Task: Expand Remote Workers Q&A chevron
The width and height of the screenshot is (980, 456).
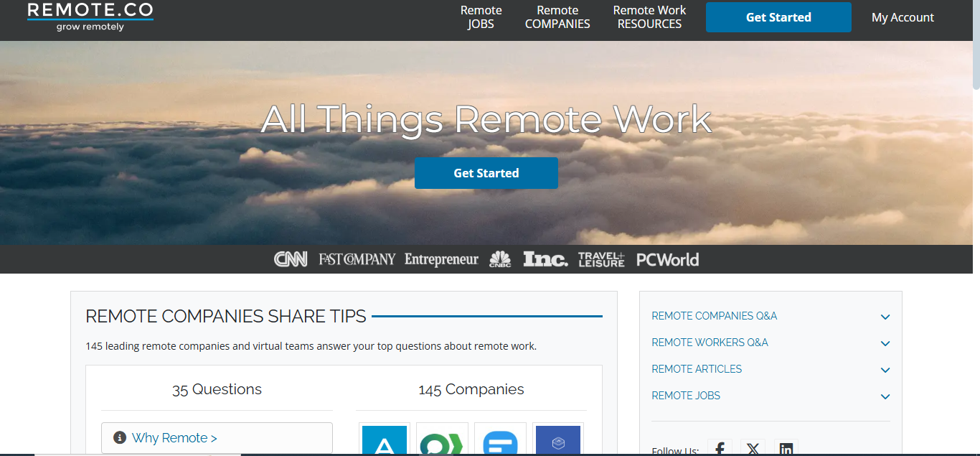Action: [x=885, y=343]
